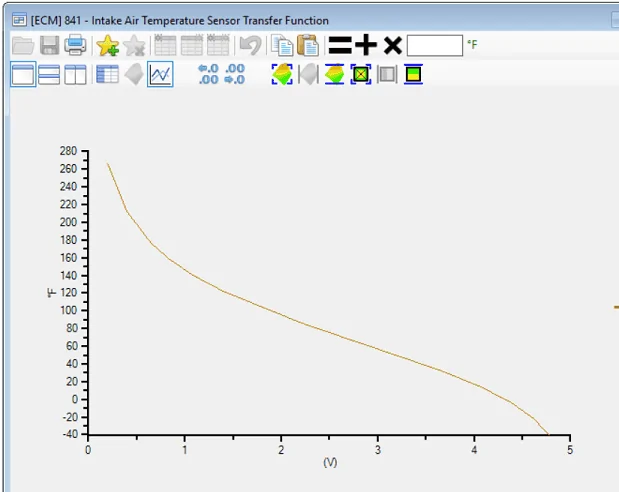Click the third compare table icon
This screenshot has height=492, width=619.
[x=218, y=45]
